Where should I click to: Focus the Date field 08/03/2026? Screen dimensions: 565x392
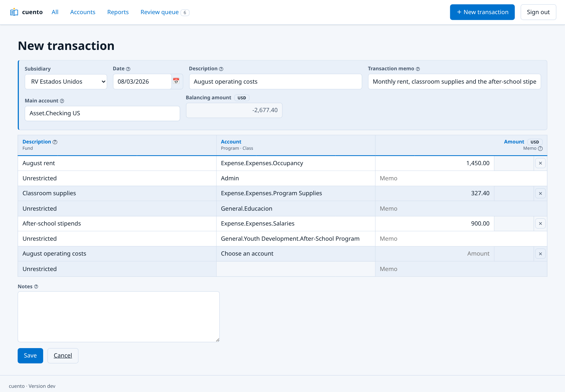pyautogui.click(x=142, y=82)
